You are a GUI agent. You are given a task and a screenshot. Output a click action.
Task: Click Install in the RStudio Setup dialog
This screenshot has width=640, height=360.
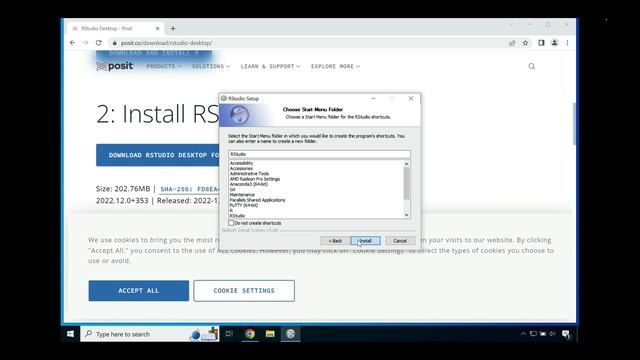365,241
